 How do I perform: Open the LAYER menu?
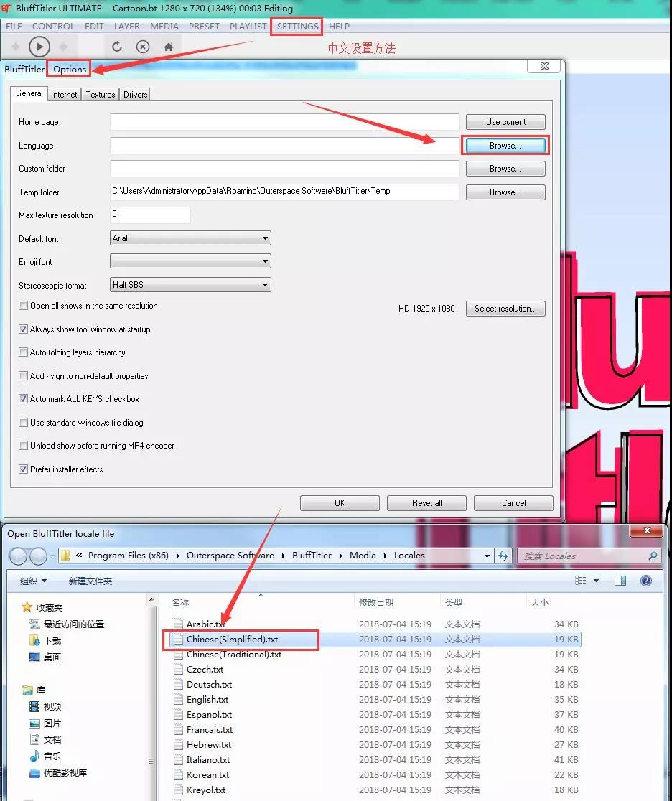click(x=127, y=26)
